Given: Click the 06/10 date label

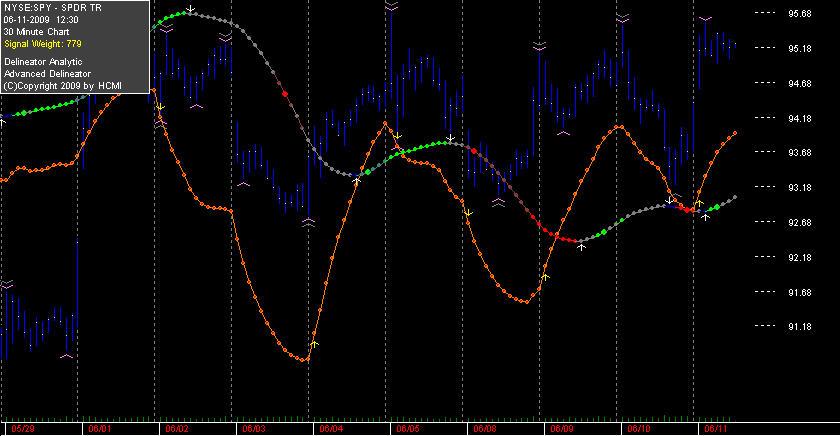Looking at the screenshot, I should (639, 429).
